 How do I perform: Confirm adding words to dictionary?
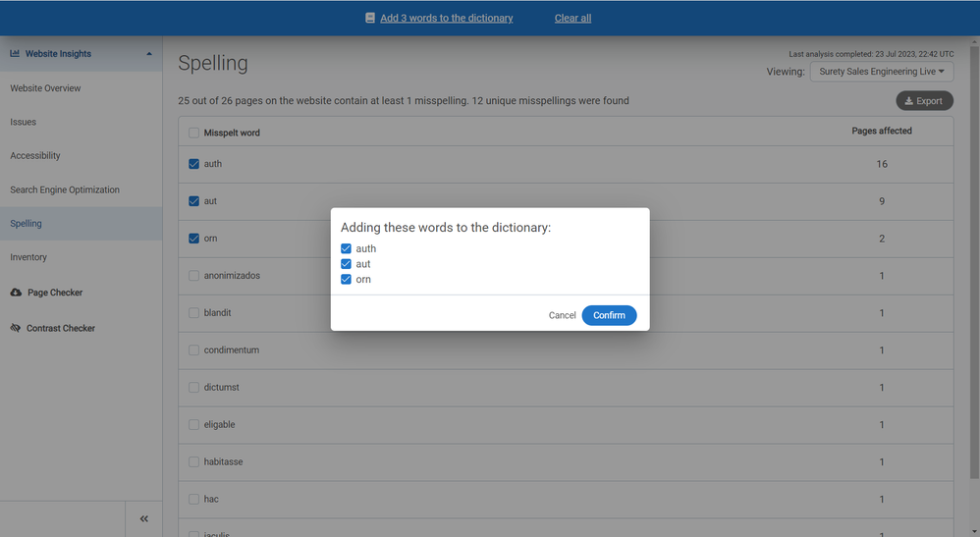pos(609,315)
